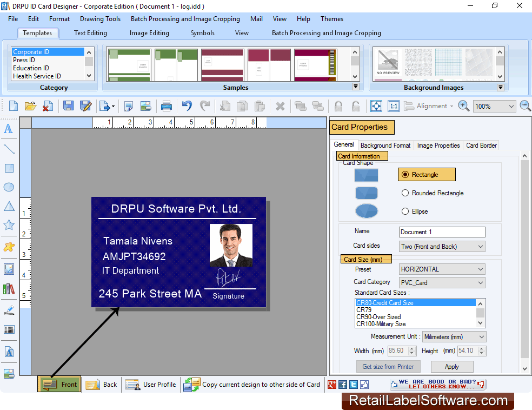Click the Save document toolbar icon
This screenshot has height=410, width=532.
68,106
